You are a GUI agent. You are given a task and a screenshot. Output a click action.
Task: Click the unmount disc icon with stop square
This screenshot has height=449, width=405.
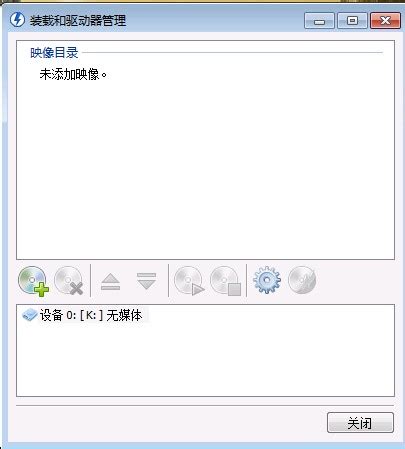226,281
